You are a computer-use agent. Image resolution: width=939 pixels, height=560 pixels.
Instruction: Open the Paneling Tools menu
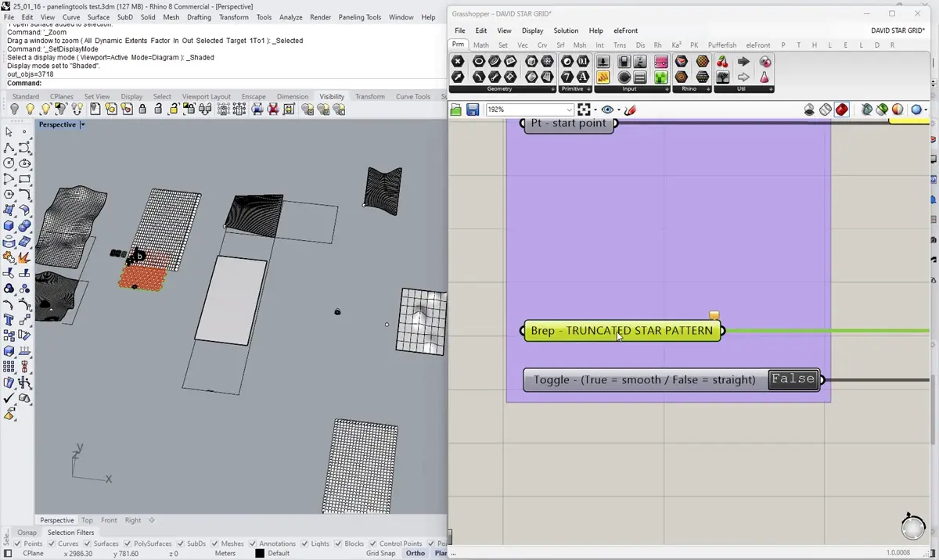pyautogui.click(x=360, y=17)
